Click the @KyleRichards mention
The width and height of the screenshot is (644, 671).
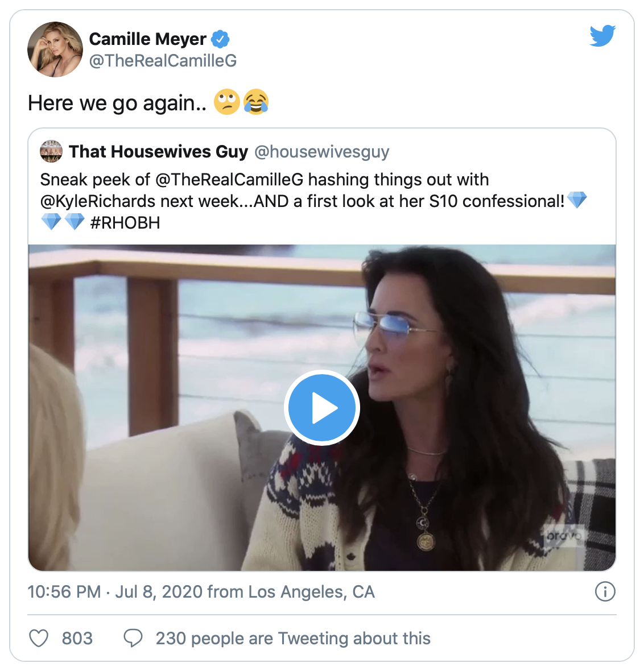click(98, 201)
